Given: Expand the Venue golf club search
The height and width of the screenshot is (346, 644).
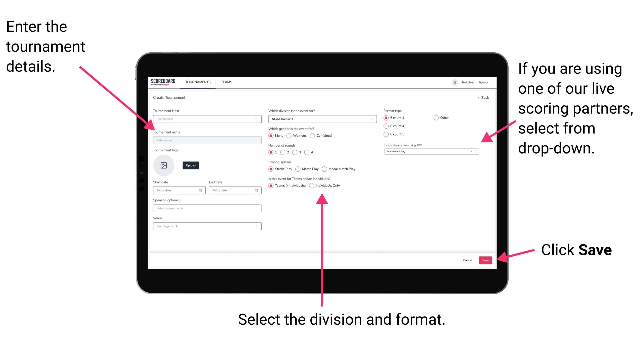Looking at the screenshot, I should coord(255,226).
